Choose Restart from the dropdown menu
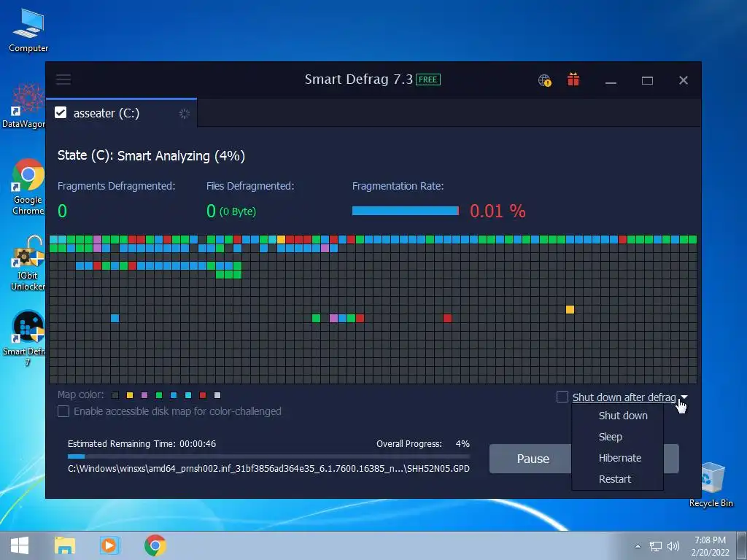The width and height of the screenshot is (747, 560). coord(614,479)
